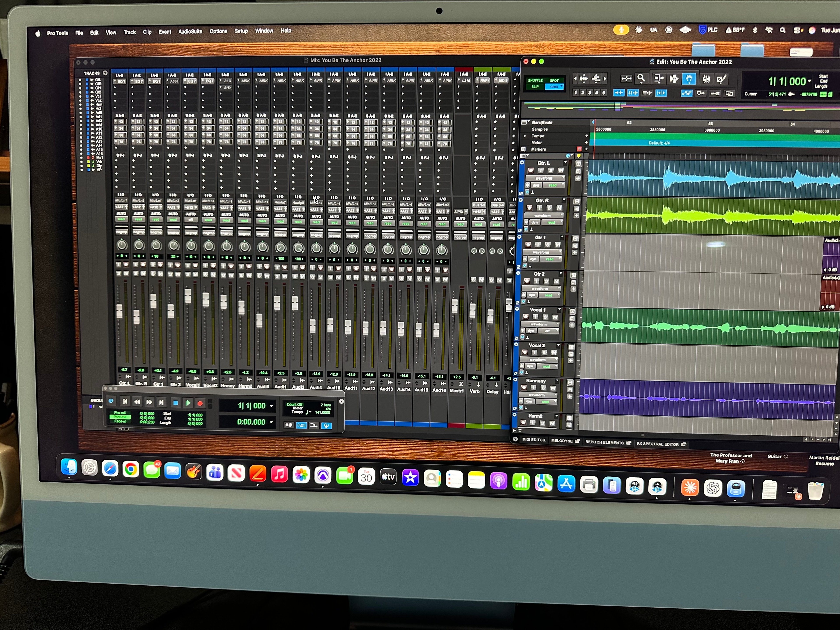Click audio waveform zoom icon in Edit toolbar

(584, 79)
